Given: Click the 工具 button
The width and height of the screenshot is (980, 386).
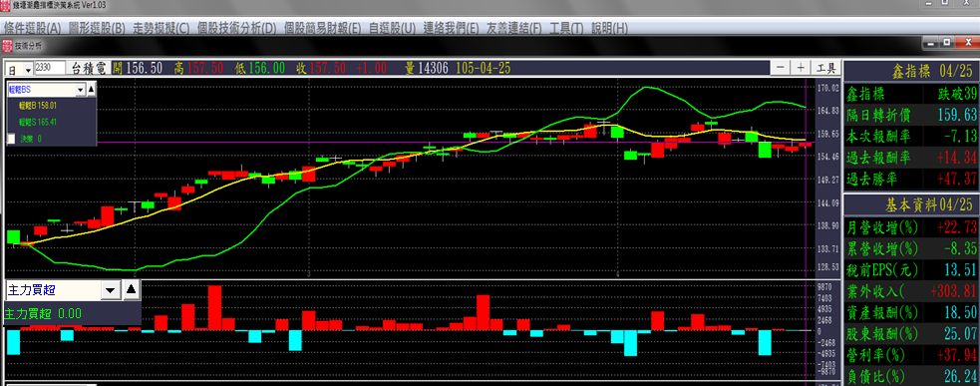Looking at the screenshot, I should [x=826, y=68].
